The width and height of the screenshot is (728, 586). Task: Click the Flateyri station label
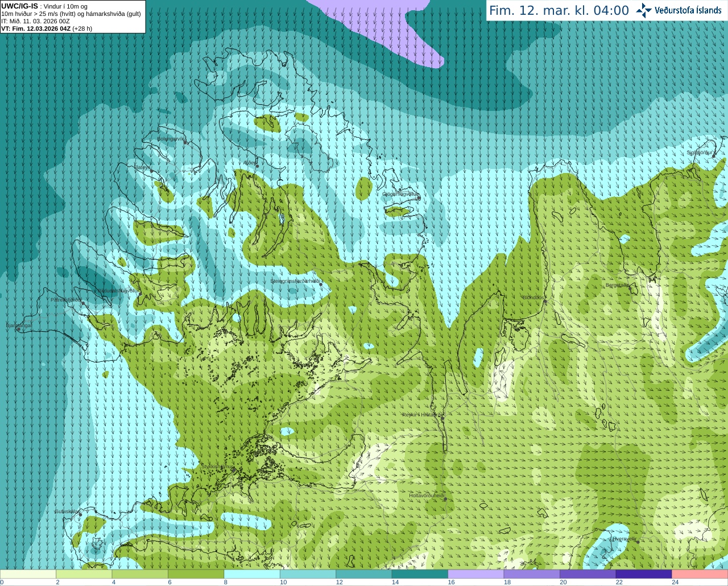click(142, 167)
